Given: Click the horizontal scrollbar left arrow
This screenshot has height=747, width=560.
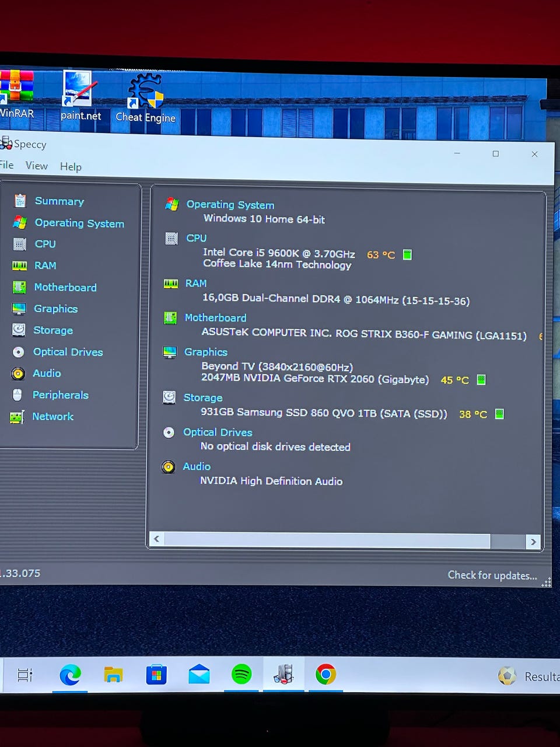Looking at the screenshot, I should point(156,539).
